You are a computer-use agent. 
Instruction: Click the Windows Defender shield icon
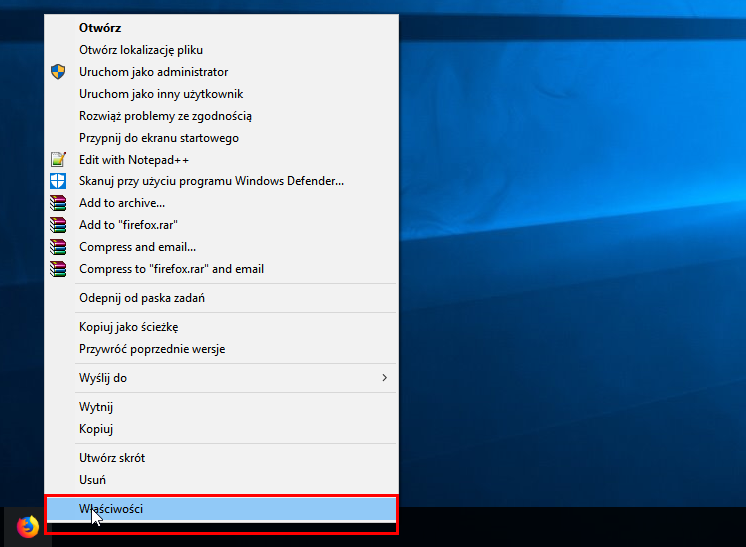58,181
